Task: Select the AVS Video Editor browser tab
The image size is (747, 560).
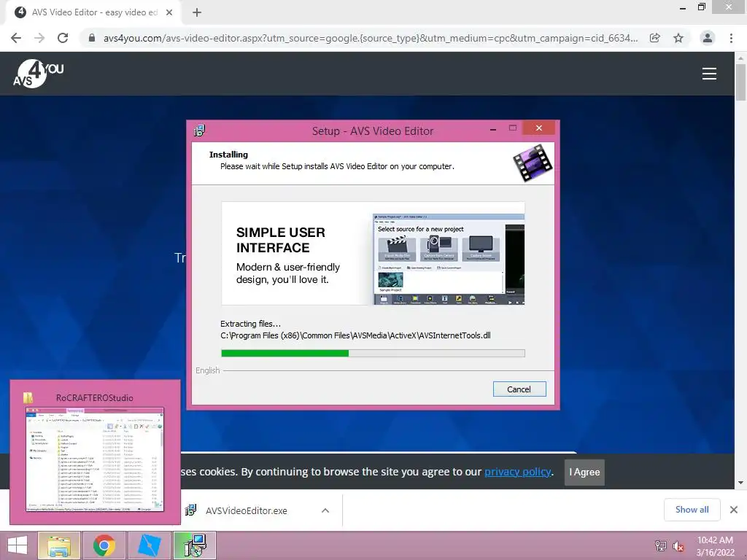Action: point(94,12)
